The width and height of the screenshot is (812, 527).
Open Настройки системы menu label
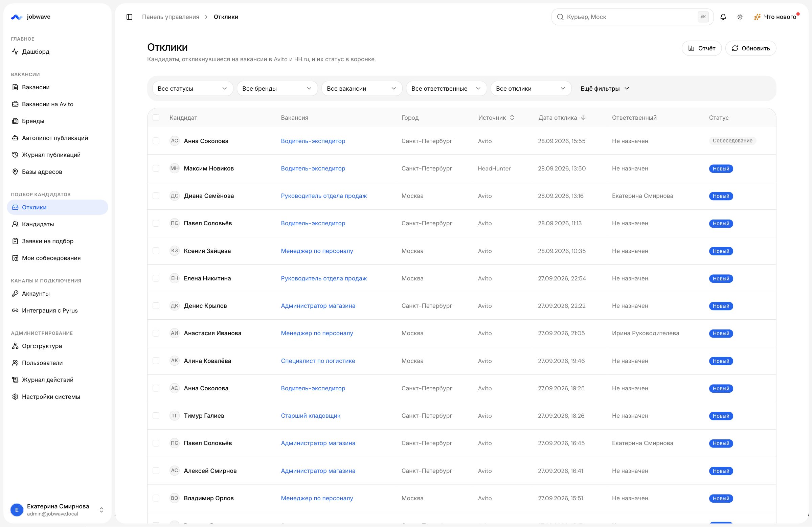coord(51,396)
